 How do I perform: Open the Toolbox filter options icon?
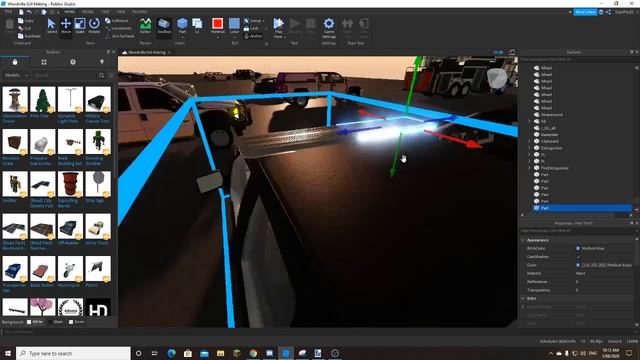tap(111, 76)
